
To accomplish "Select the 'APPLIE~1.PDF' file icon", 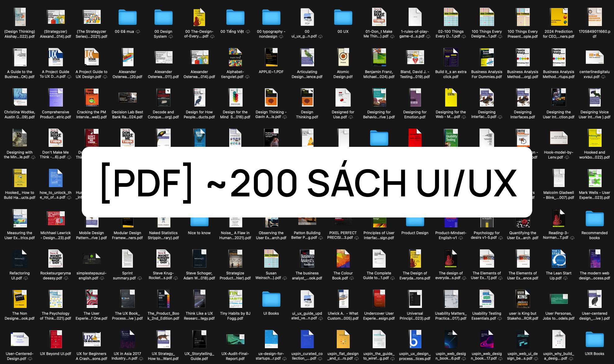I will tap(271, 57).
